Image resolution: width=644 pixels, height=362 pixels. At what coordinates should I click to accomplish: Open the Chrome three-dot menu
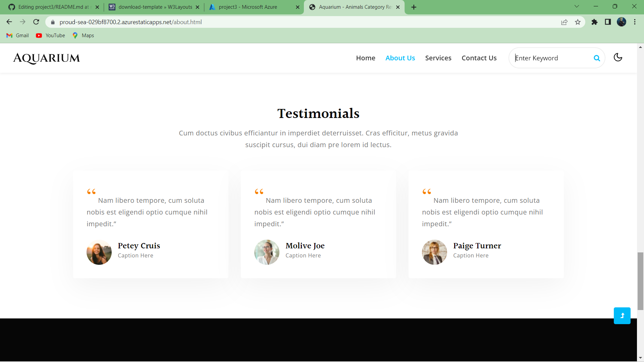(x=635, y=22)
